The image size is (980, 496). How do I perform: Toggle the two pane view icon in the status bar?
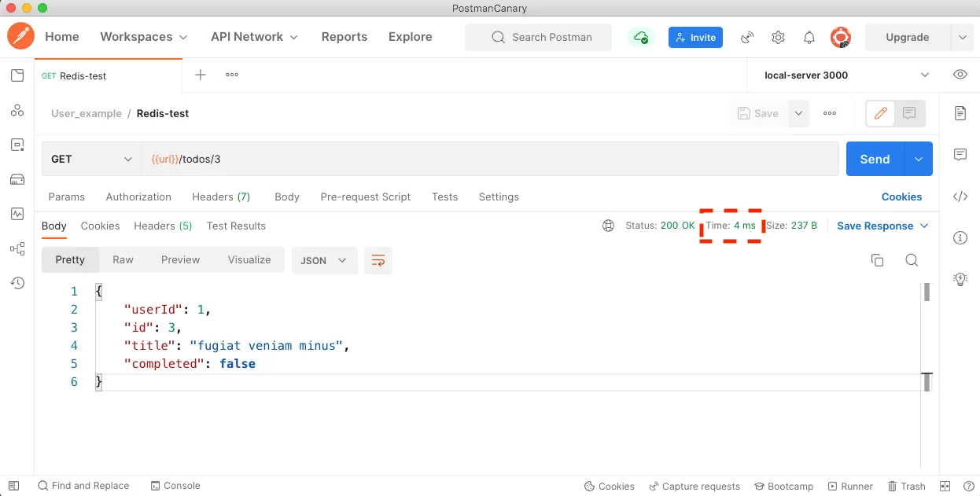click(945, 487)
